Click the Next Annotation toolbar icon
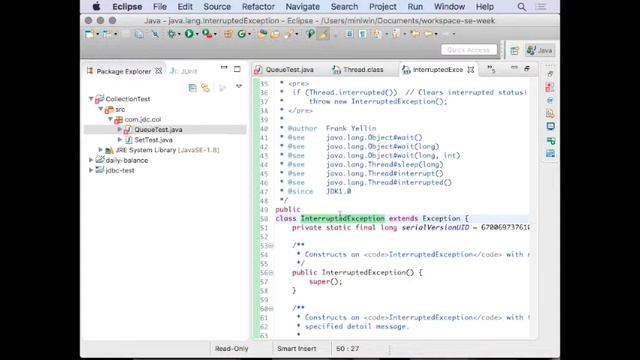This screenshot has height=360, width=640. [378, 34]
